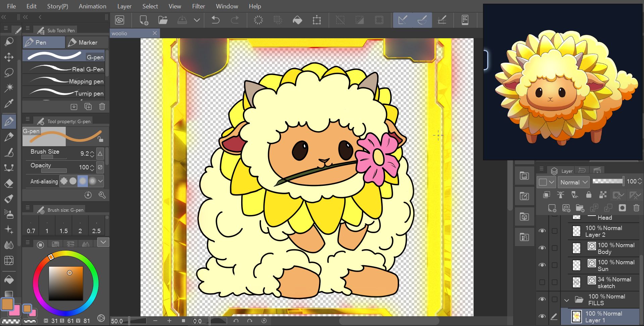
Task: Open the Filter menu
Action: [x=199, y=6]
